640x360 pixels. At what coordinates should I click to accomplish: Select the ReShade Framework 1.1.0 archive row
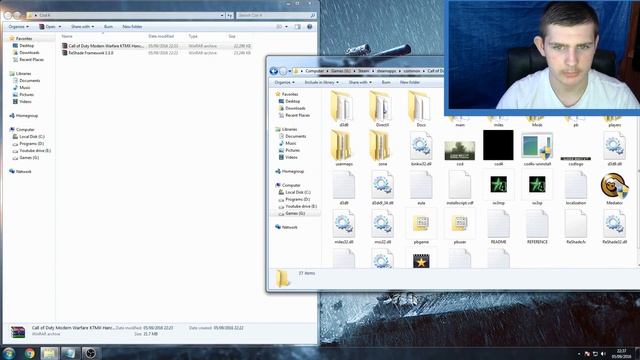(156, 53)
